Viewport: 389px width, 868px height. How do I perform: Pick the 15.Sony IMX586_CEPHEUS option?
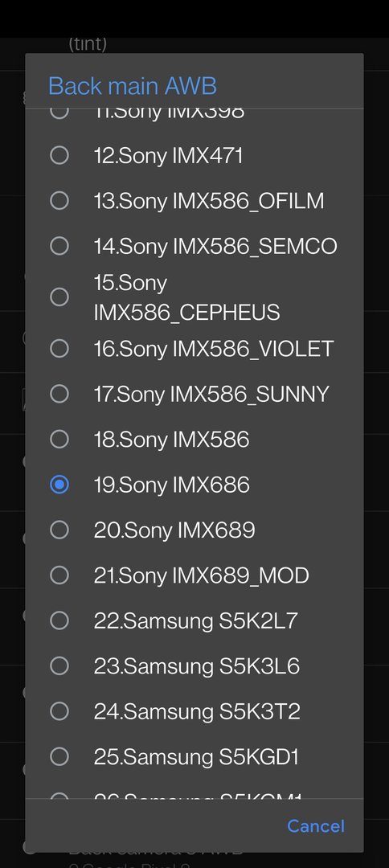(x=194, y=297)
